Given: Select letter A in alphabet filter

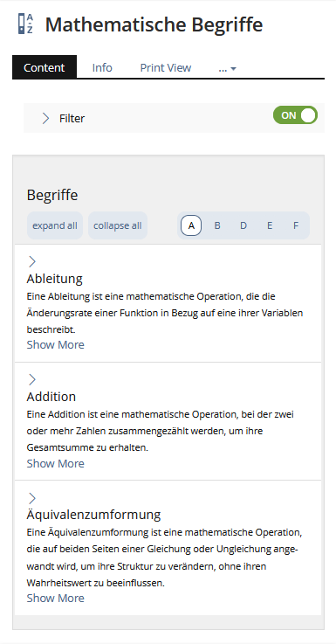Looking at the screenshot, I should coord(191,225).
